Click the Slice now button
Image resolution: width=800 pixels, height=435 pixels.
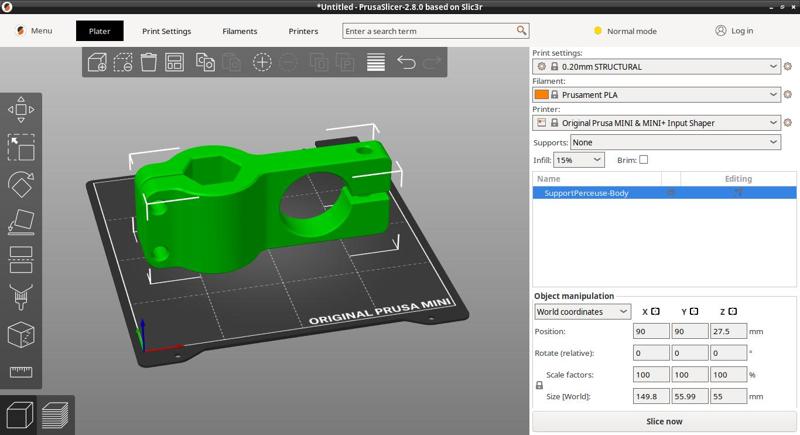[664, 421]
